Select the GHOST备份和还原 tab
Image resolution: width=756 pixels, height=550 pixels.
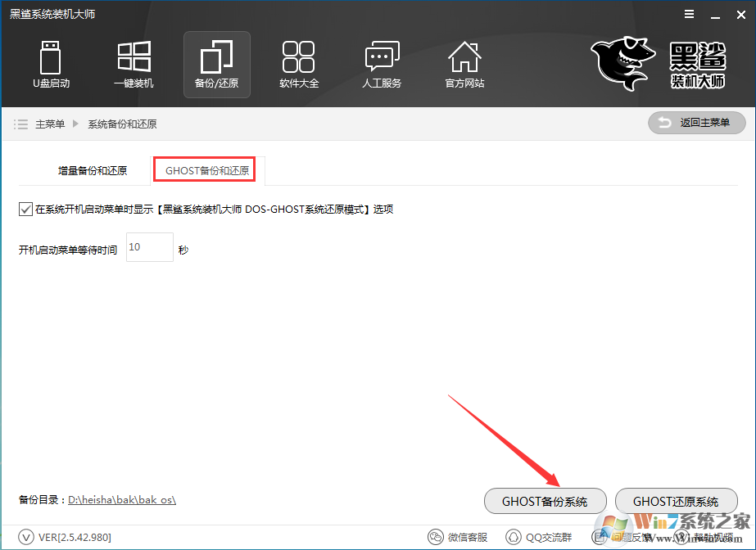pyautogui.click(x=207, y=170)
